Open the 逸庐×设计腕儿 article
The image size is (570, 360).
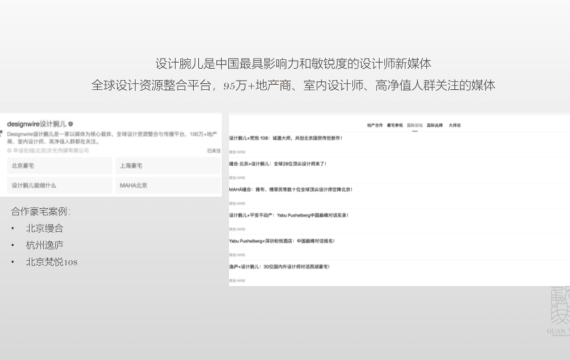coord(279,267)
